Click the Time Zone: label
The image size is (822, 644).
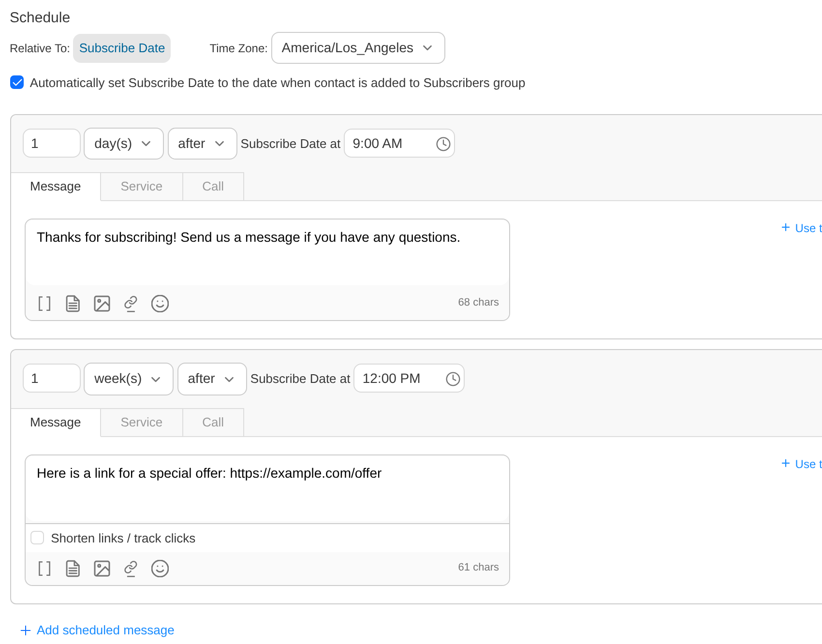(238, 48)
